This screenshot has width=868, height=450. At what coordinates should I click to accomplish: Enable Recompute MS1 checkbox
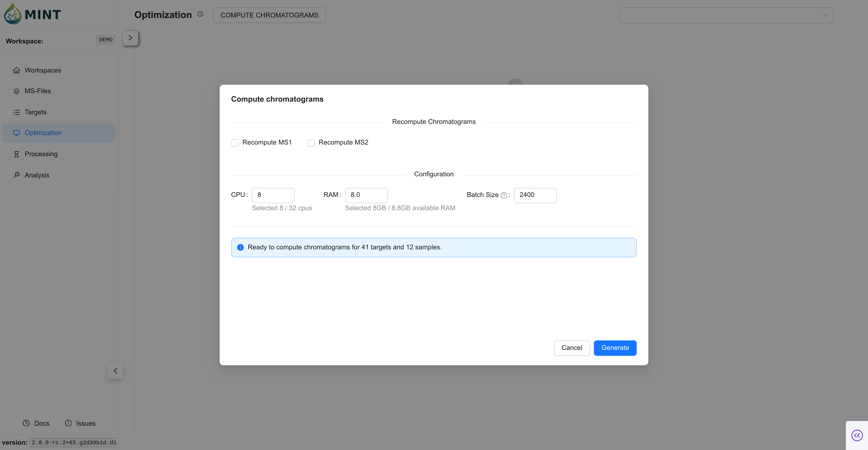pos(235,143)
